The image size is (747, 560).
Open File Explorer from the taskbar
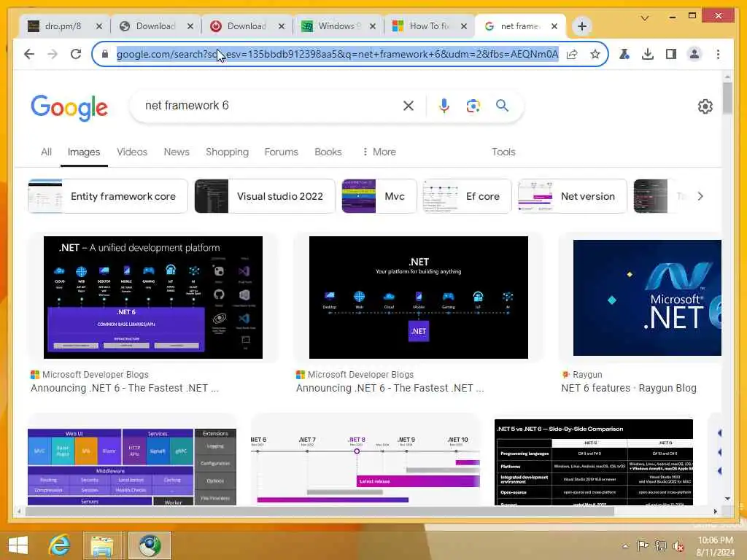[x=102, y=545]
